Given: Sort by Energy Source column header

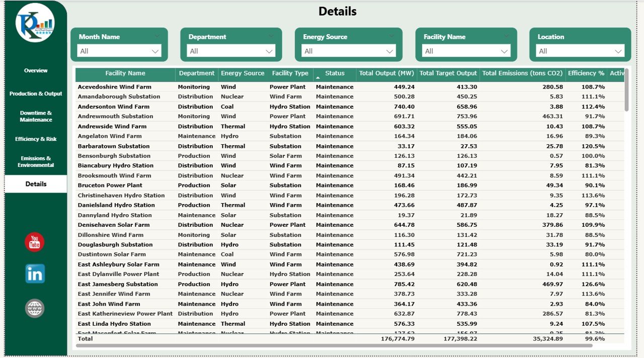Looking at the screenshot, I should (243, 73).
